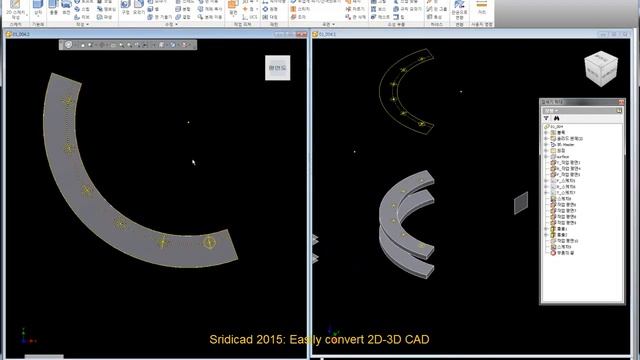
Task: Choose the Sweep tool in Create panel
Action: coord(83,9)
